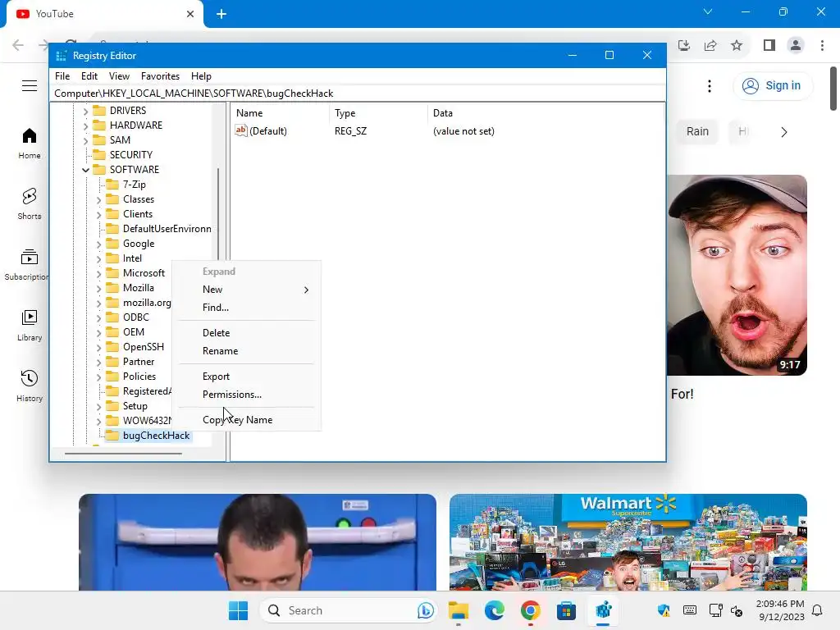Open Chrome three-dot menu

click(x=822, y=46)
